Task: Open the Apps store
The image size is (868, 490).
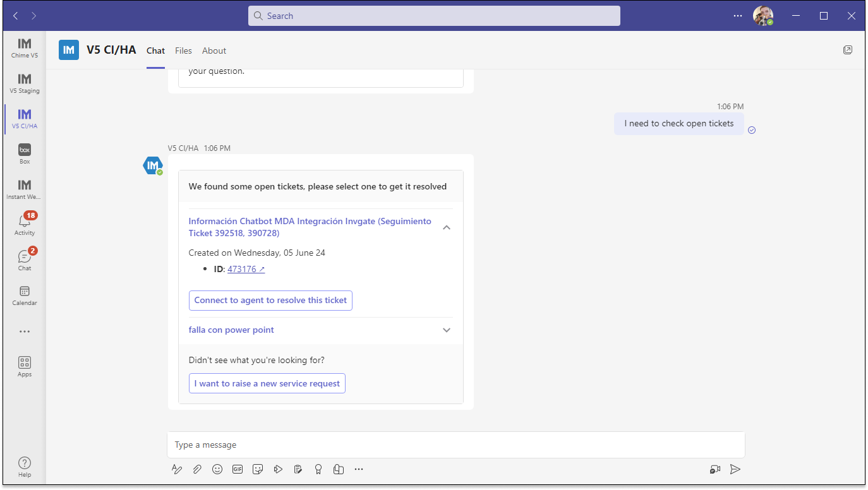Action: (25, 366)
